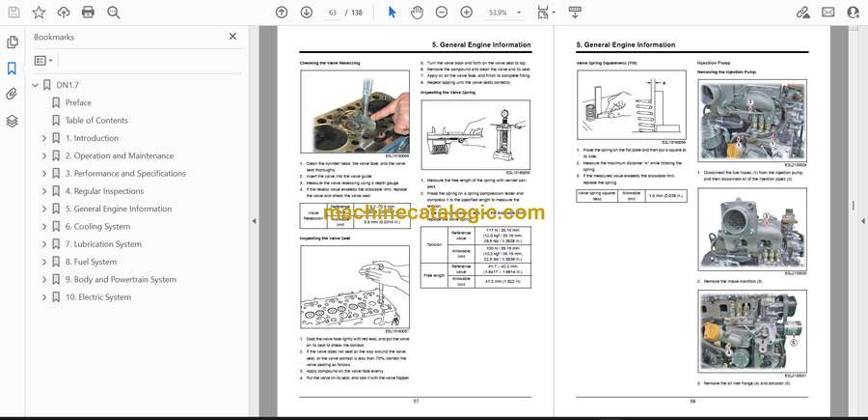Go to 7. Lubrication System

[103, 244]
